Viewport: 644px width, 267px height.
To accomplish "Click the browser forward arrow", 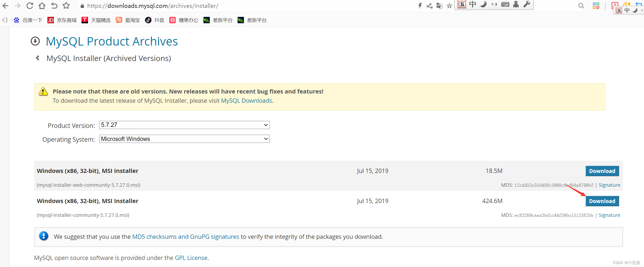I will tap(17, 6).
